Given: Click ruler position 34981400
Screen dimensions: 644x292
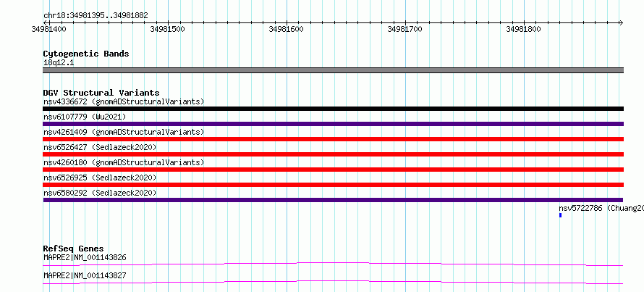Looking at the screenshot, I should coord(49,29).
